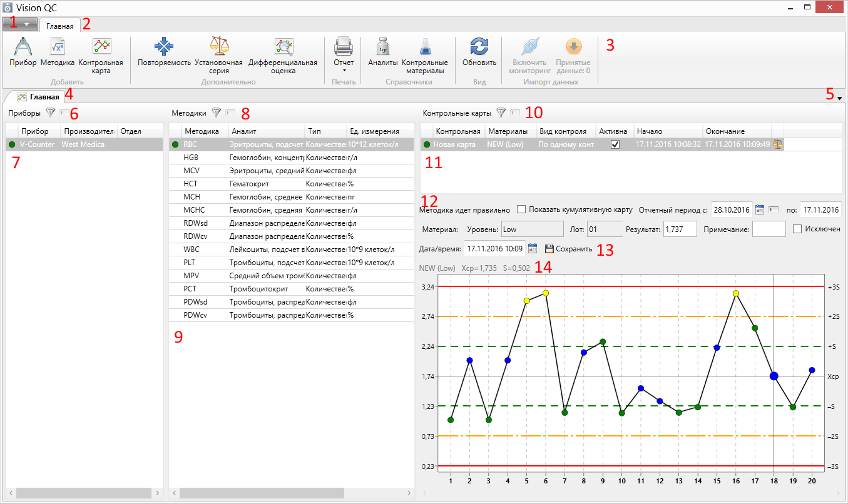Viewport: 848px width, 504px height.
Task: Click the Методика ribbon icon
Action: [x=58, y=53]
